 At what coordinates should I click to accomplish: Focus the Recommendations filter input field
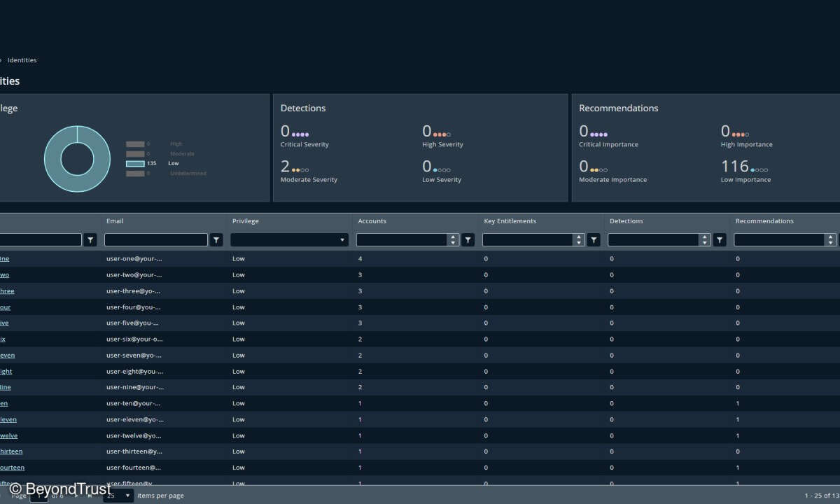click(x=780, y=240)
